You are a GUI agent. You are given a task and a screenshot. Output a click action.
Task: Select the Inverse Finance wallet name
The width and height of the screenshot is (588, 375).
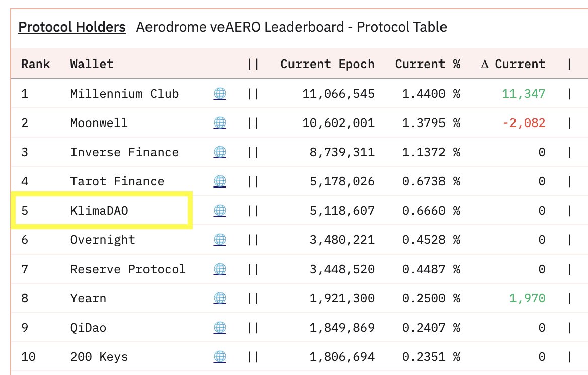124,152
